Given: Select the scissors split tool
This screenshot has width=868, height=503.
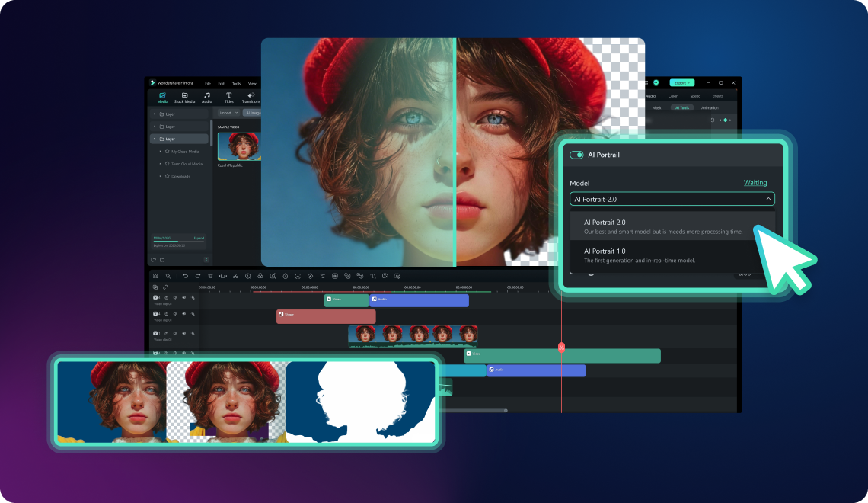Looking at the screenshot, I should click(x=235, y=276).
